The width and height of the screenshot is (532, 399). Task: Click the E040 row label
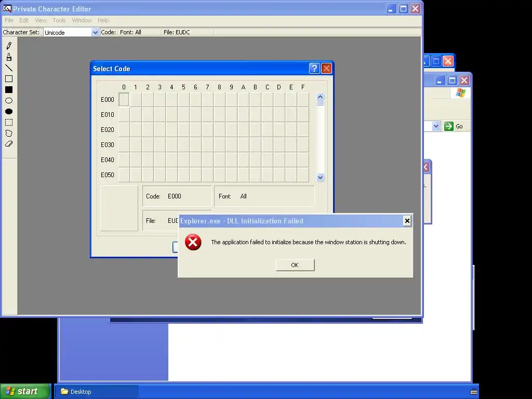coord(107,160)
